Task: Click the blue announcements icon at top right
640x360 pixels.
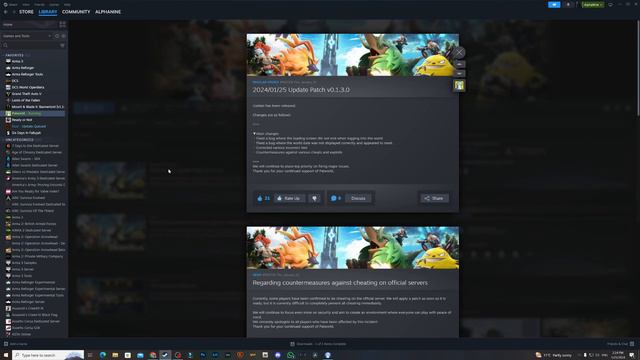Action: coord(554,4)
